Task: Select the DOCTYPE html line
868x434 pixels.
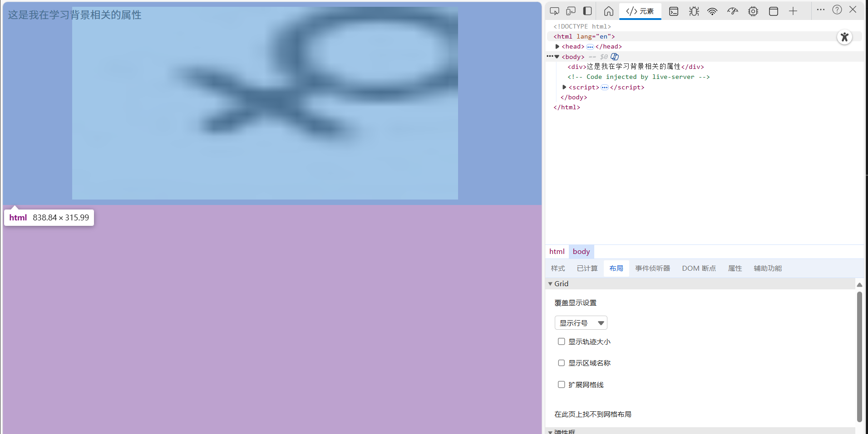Action: pyautogui.click(x=582, y=26)
